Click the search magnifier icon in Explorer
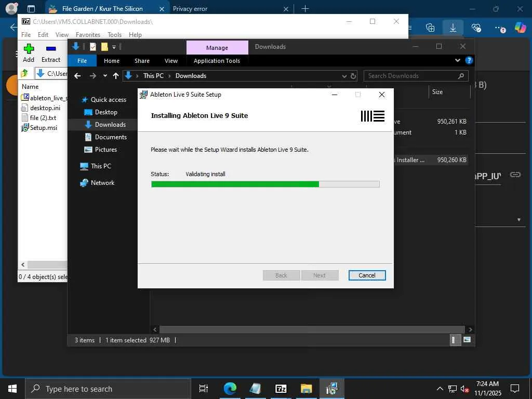The height and width of the screenshot is (399, 532). [x=461, y=76]
